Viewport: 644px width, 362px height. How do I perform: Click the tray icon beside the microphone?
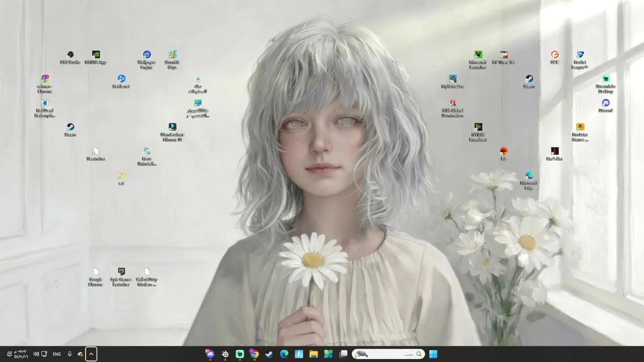coord(80,354)
